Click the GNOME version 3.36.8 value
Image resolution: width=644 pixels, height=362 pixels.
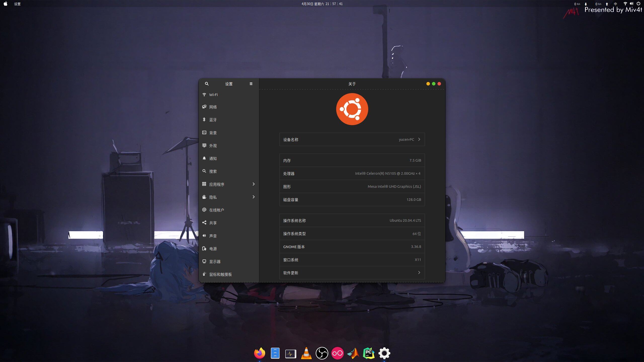416,247
